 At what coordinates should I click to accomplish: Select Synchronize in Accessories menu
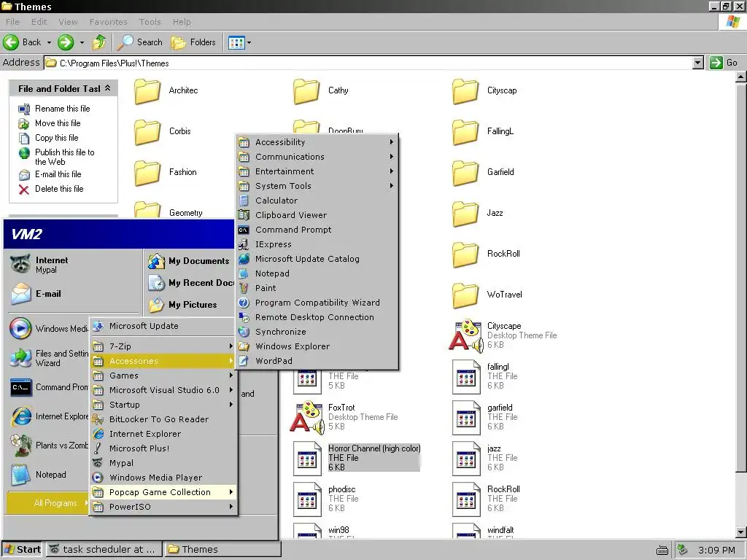[317, 332]
